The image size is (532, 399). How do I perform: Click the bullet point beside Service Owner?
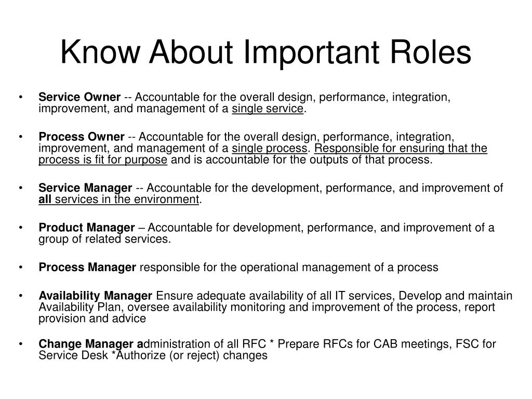tap(21, 97)
